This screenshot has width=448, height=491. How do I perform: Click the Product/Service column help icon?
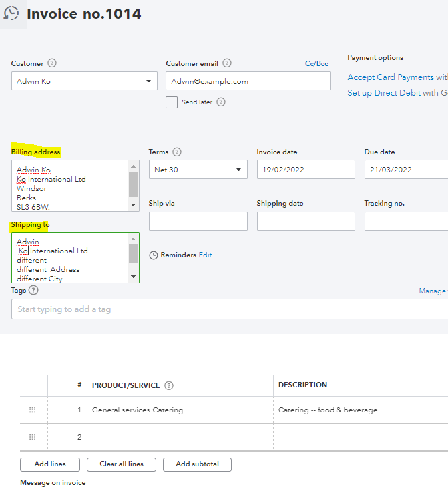coord(169,385)
